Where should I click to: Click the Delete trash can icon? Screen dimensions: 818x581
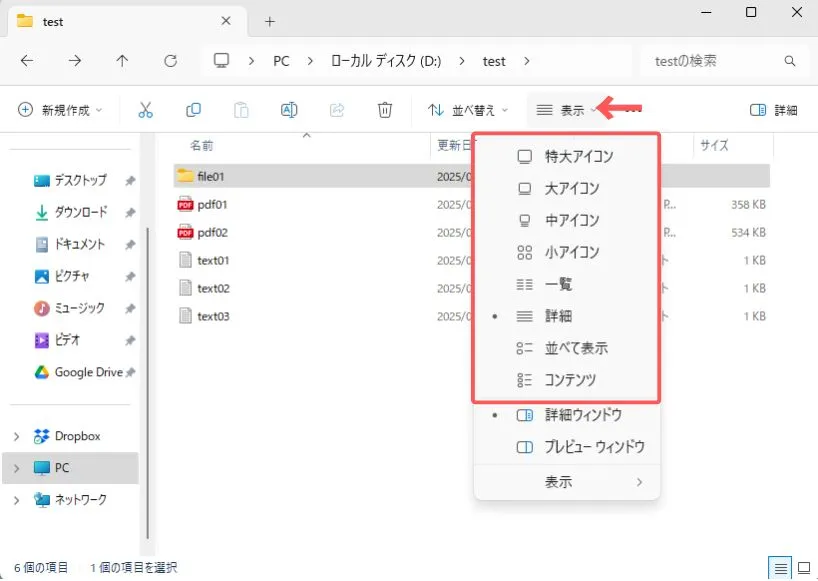[385, 110]
